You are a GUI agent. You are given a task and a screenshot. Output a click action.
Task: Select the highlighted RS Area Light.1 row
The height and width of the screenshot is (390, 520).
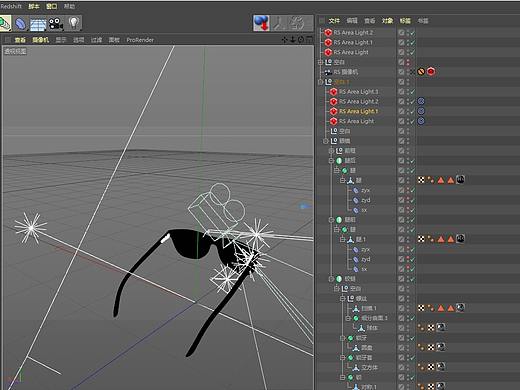[358, 111]
